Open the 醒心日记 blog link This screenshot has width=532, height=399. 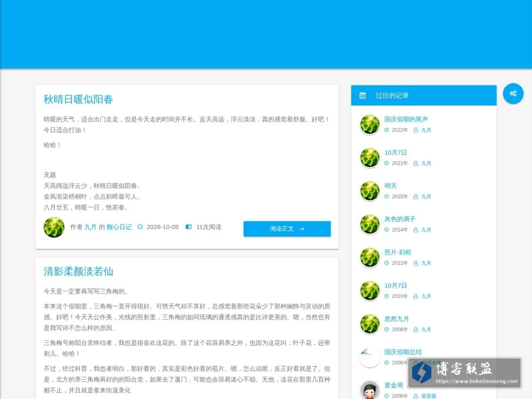(119, 227)
